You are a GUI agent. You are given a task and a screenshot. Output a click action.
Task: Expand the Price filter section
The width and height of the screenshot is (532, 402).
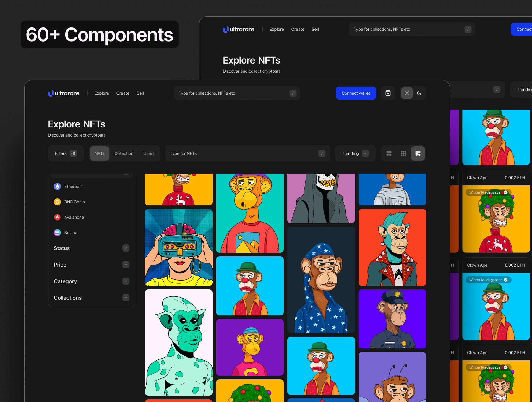(x=126, y=265)
